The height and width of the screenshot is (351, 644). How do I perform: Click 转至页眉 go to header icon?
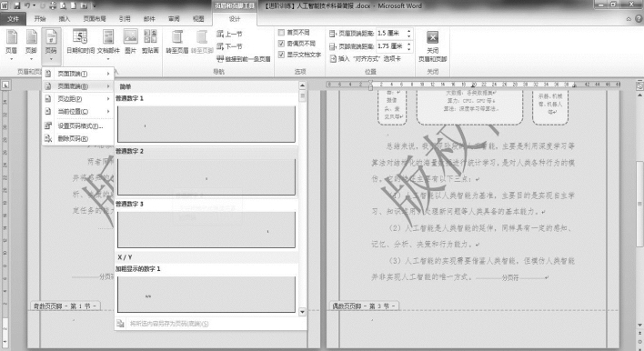[177, 42]
